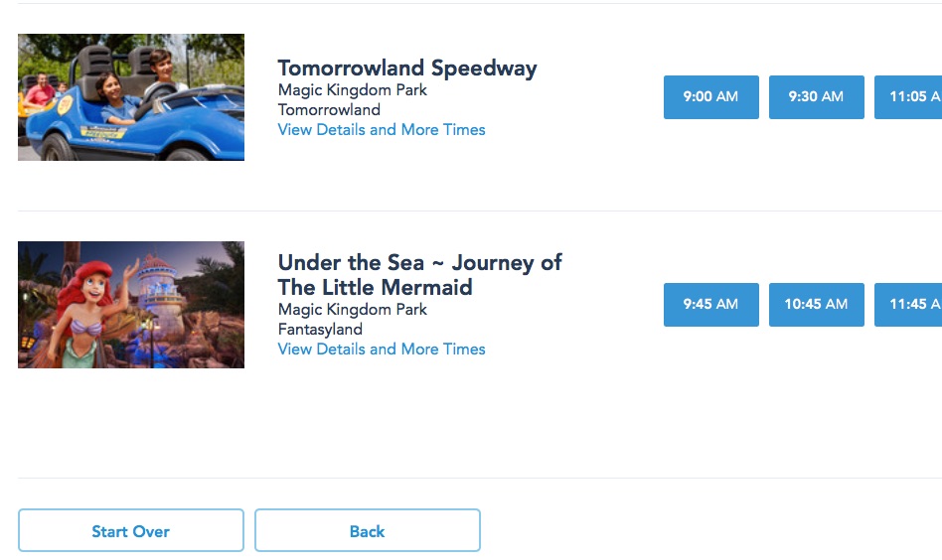The image size is (942, 560).
Task: Click Magic Kingdom Park text under Tomorrowland Speedway
Action: 352,90
